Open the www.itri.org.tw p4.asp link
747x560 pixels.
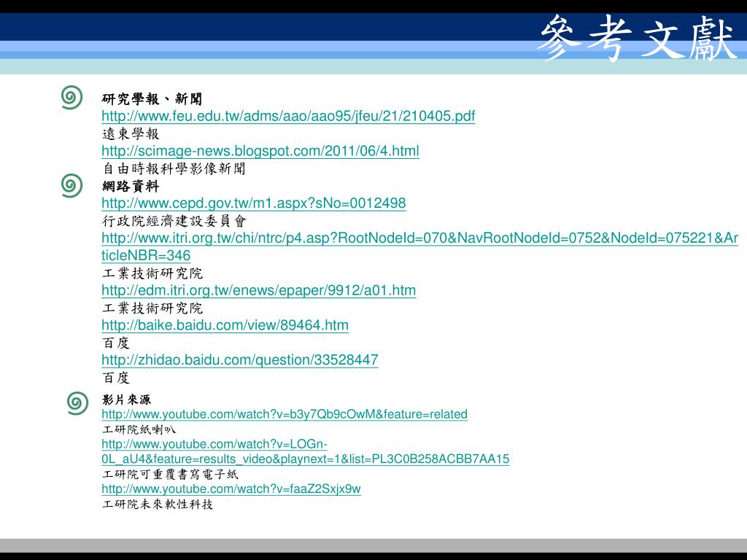point(419,246)
